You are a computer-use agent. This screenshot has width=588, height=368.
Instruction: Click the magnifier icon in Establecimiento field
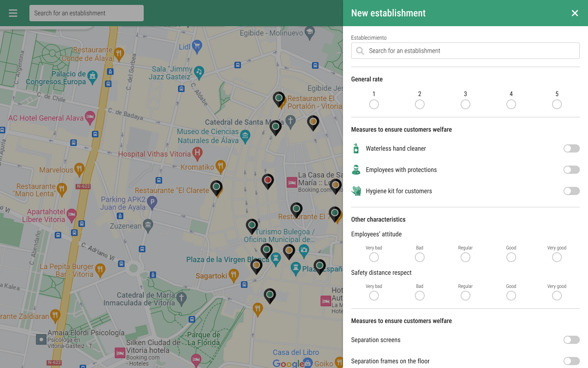click(x=360, y=51)
